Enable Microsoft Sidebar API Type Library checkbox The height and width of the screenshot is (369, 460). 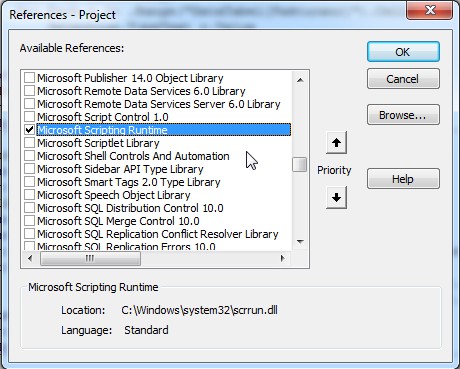click(29, 169)
